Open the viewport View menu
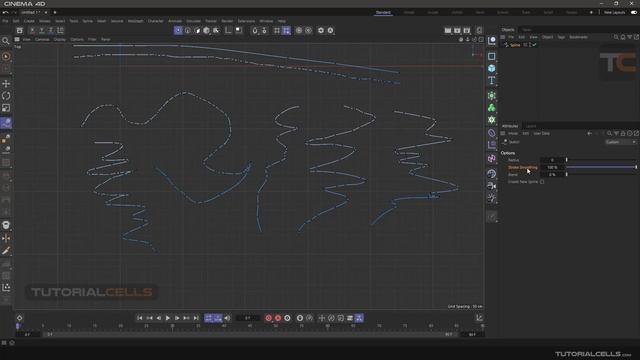 coord(27,40)
